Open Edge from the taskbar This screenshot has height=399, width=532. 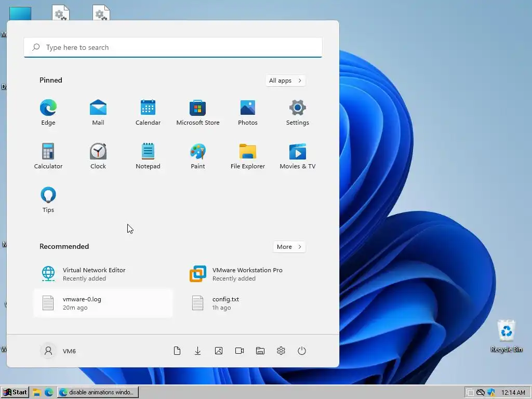point(49,392)
